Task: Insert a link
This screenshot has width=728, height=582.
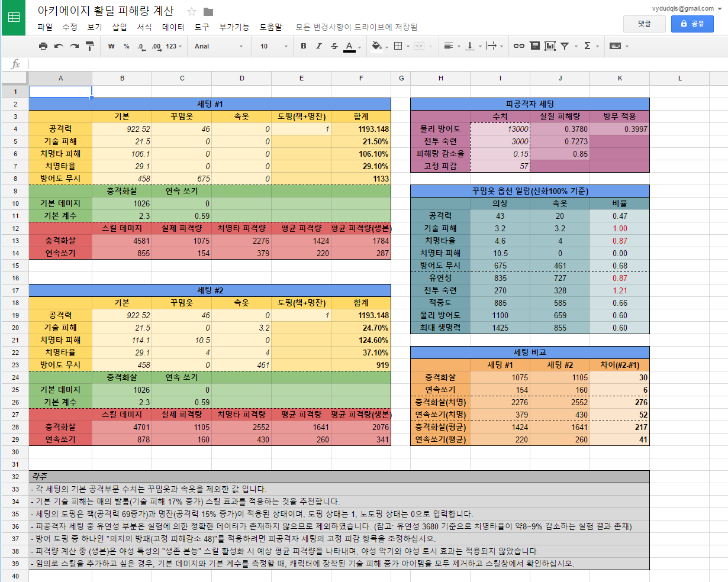Action: coord(518,46)
